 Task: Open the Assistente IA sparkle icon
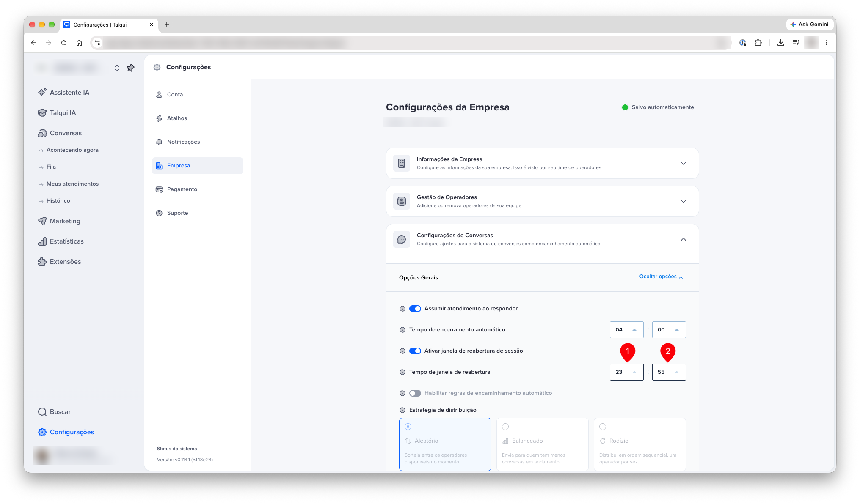(x=42, y=92)
